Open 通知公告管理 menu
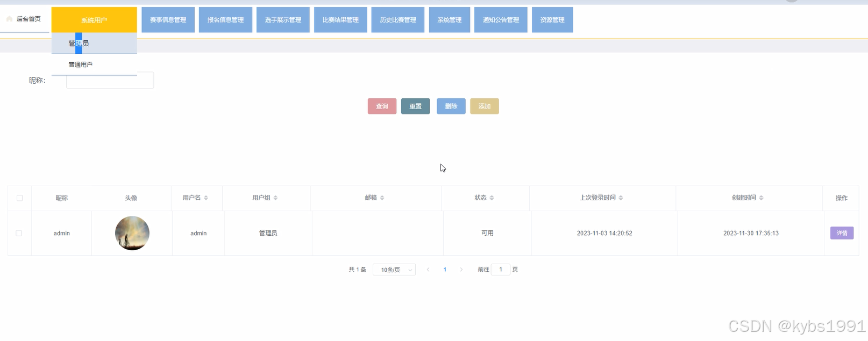 tap(501, 20)
